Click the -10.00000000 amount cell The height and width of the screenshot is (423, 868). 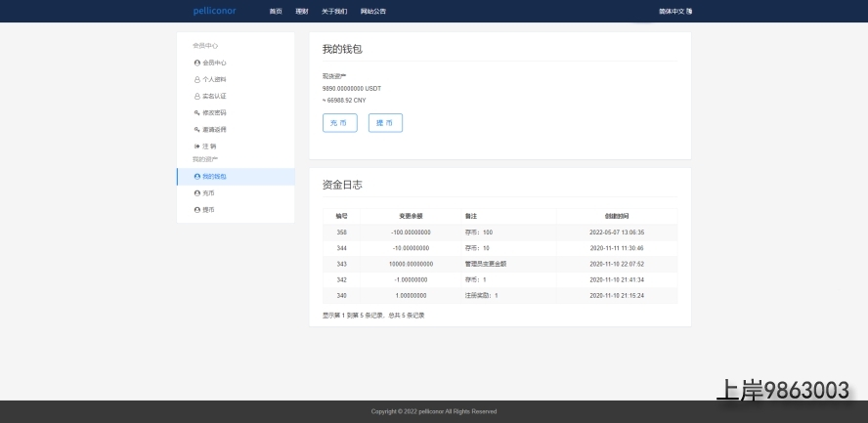pos(411,248)
